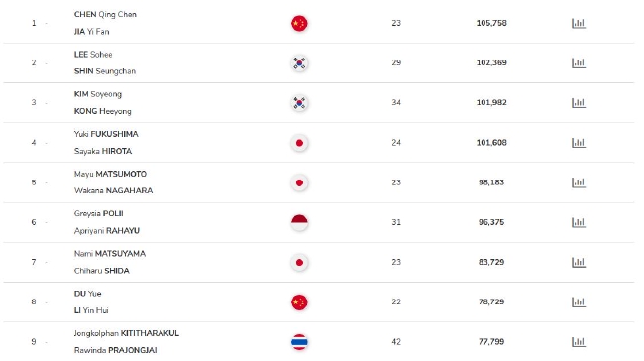Select player name Yuki FUKUSHIMA

pyautogui.click(x=106, y=134)
